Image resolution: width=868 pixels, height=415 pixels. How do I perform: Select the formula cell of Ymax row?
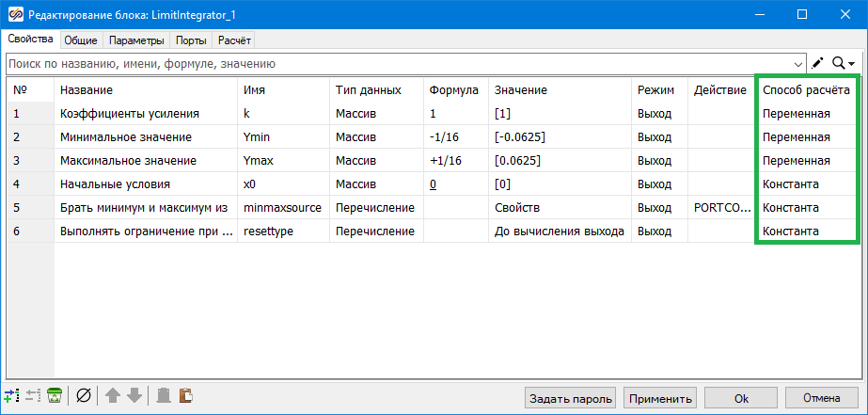click(456, 160)
